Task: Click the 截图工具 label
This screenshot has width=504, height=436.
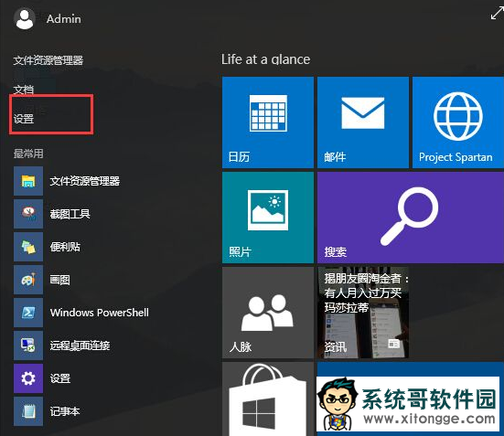Action: click(x=70, y=214)
